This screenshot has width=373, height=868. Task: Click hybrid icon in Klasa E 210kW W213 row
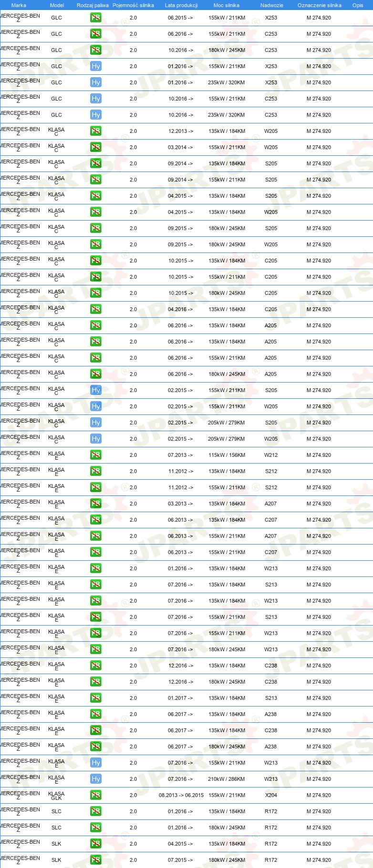pos(95,779)
